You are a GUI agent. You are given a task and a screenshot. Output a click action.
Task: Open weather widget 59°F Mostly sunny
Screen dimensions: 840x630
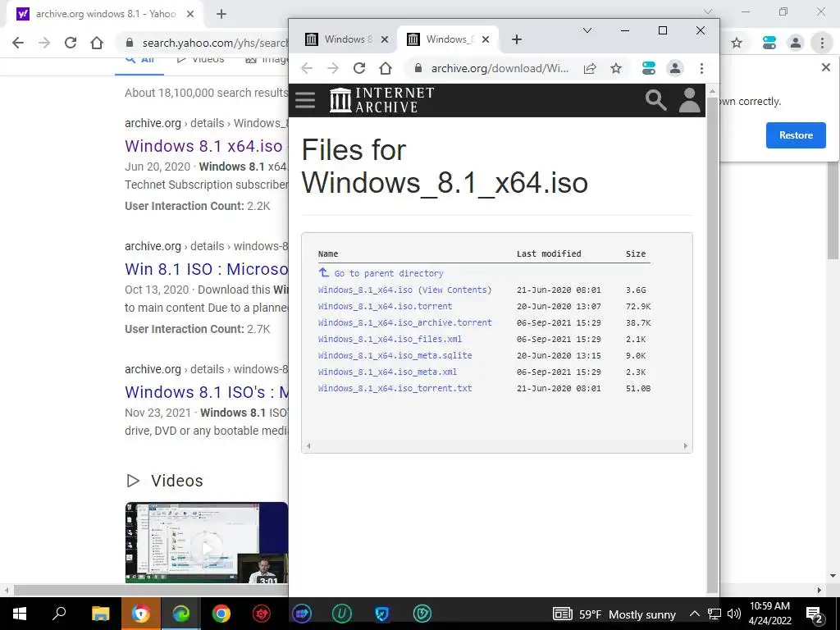[614, 614]
